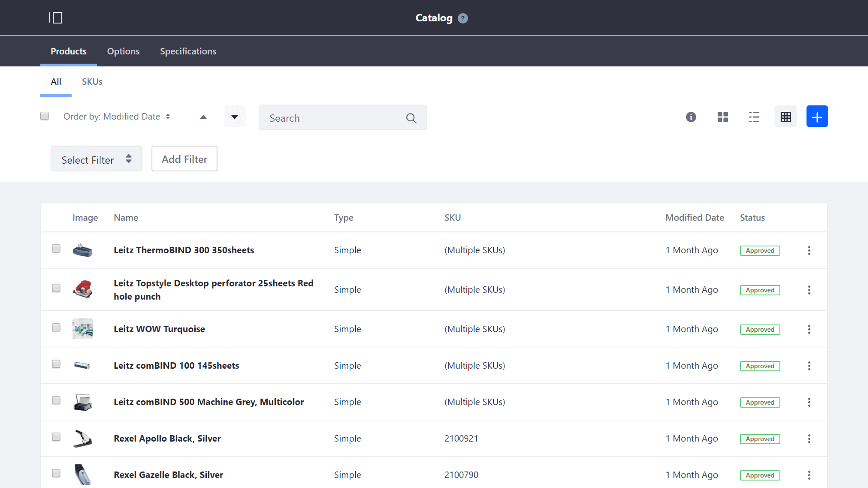The width and height of the screenshot is (868, 488).
Task: Open actions menu for Leitz comBIND 100
Action: click(x=809, y=365)
